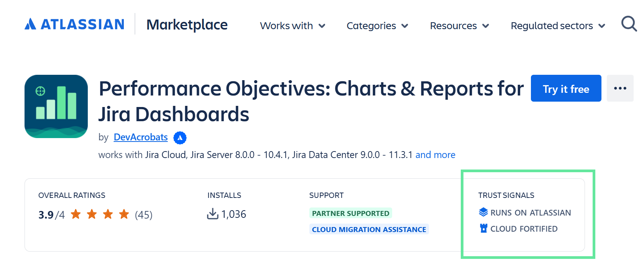Click the app title heading text
Viewport: 644px width, 275px height.
pyautogui.click(x=311, y=101)
